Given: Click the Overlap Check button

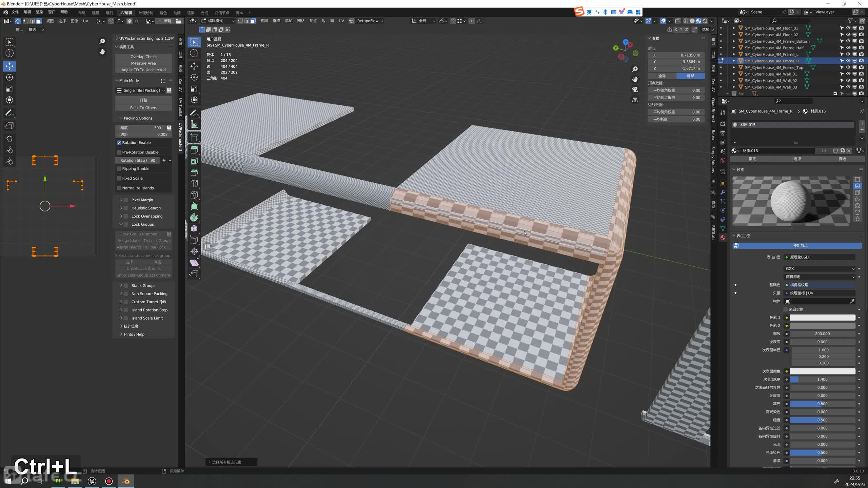Looking at the screenshot, I should click(x=144, y=56).
